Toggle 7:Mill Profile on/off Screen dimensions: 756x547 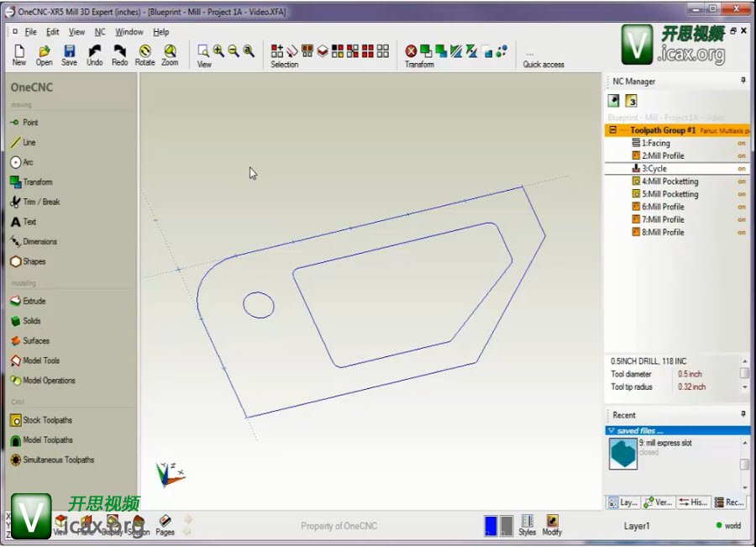(x=742, y=219)
